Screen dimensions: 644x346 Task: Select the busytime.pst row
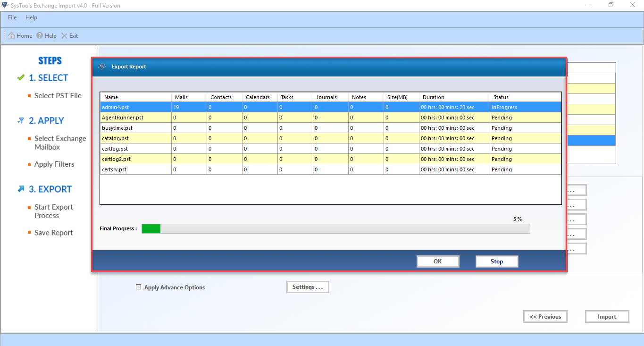click(x=331, y=128)
